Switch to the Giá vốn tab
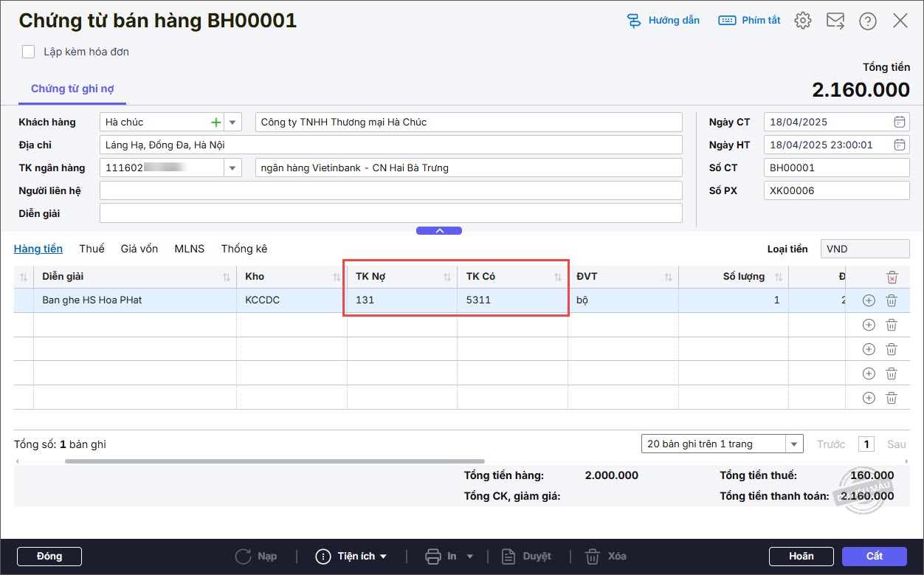The width and height of the screenshot is (924, 575). click(x=139, y=249)
